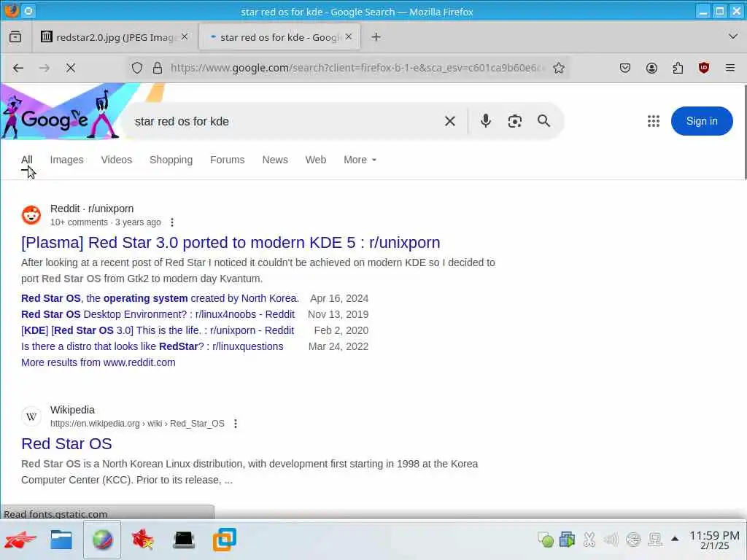The height and width of the screenshot is (560, 747).
Task: Switch to Web results
Action: [x=316, y=160]
